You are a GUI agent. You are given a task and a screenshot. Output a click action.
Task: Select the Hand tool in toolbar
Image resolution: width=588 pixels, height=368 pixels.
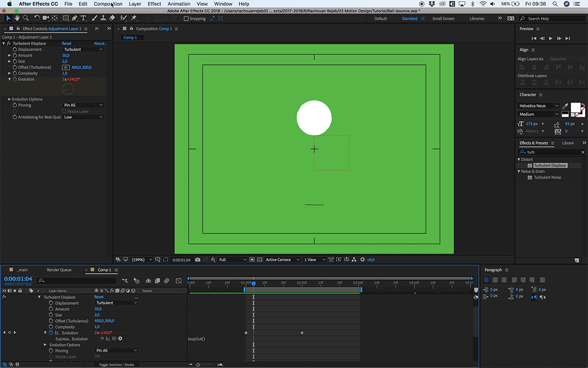17,18
